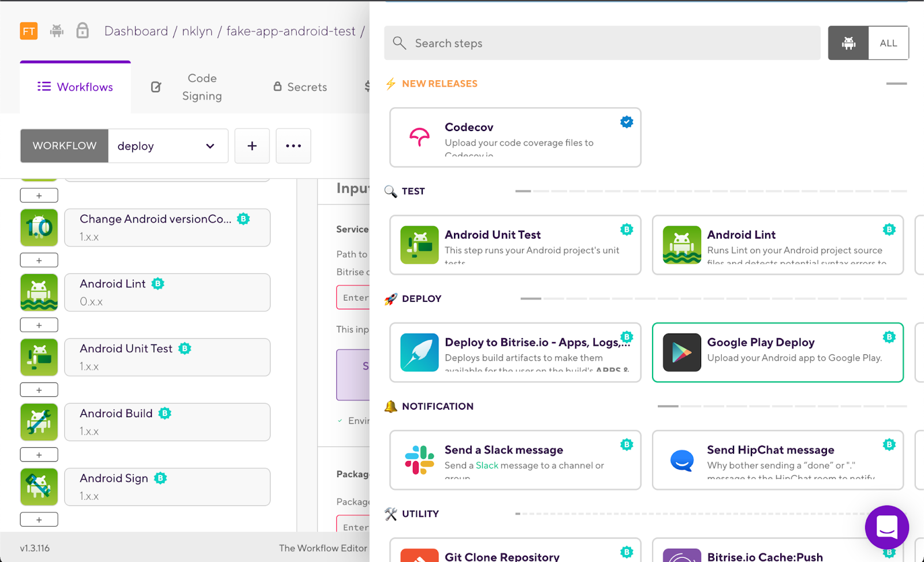
Task: Insert step above Change Android versionCode
Action: click(x=39, y=196)
